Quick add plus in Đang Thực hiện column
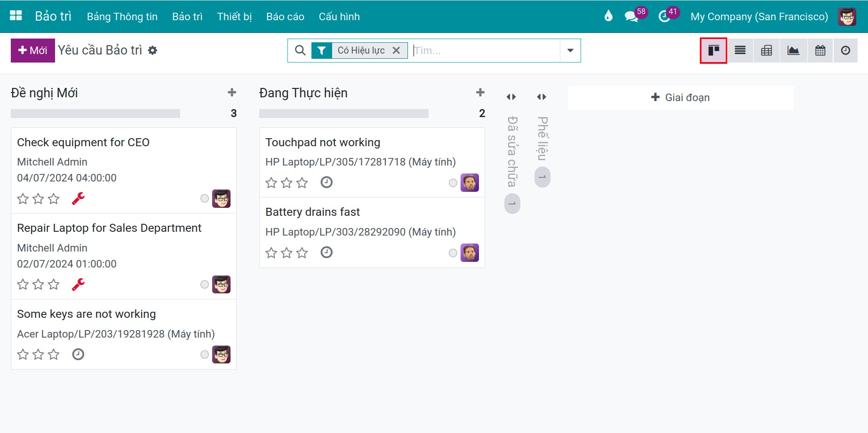The width and height of the screenshot is (868, 433). coord(480,92)
